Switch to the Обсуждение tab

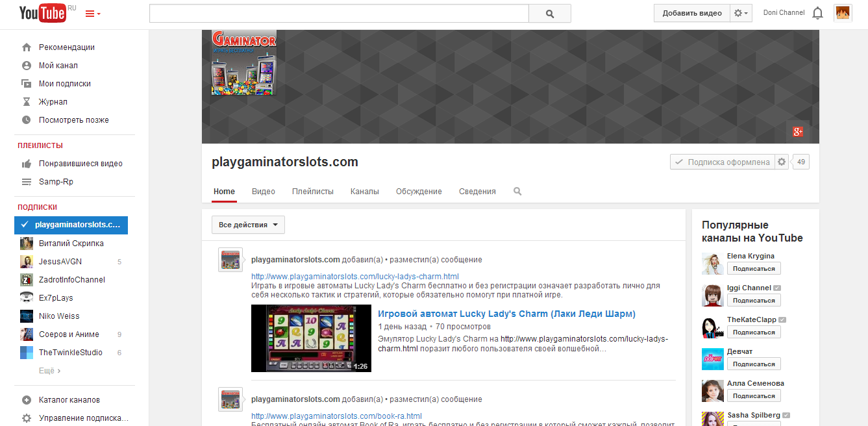pyautogui.click(x=419, y=192)
